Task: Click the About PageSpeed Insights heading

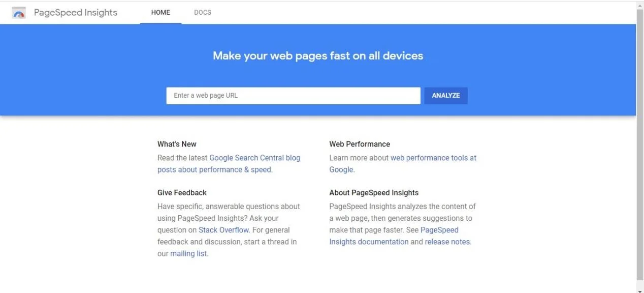Action: click(x=374, y=193)
